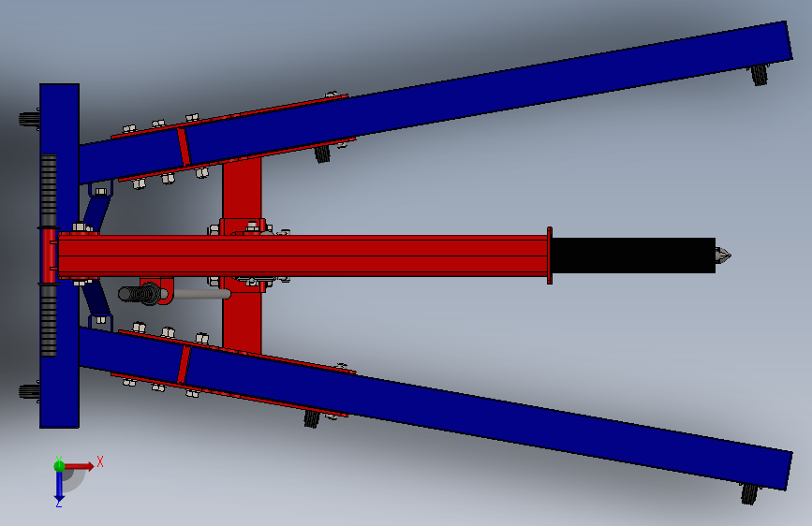The width and height of the screenshot is (812, 526).
Task: Select the lower diagonal blue beam
Action: tap(435, 406)
